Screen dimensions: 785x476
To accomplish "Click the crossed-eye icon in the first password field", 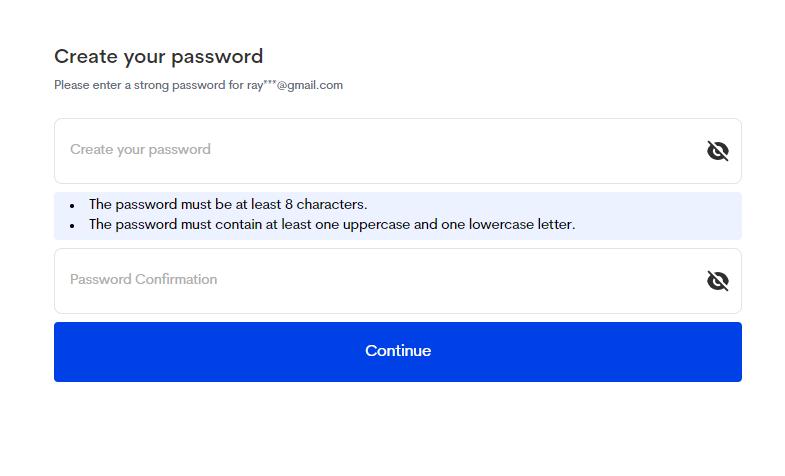I will 717,151.
